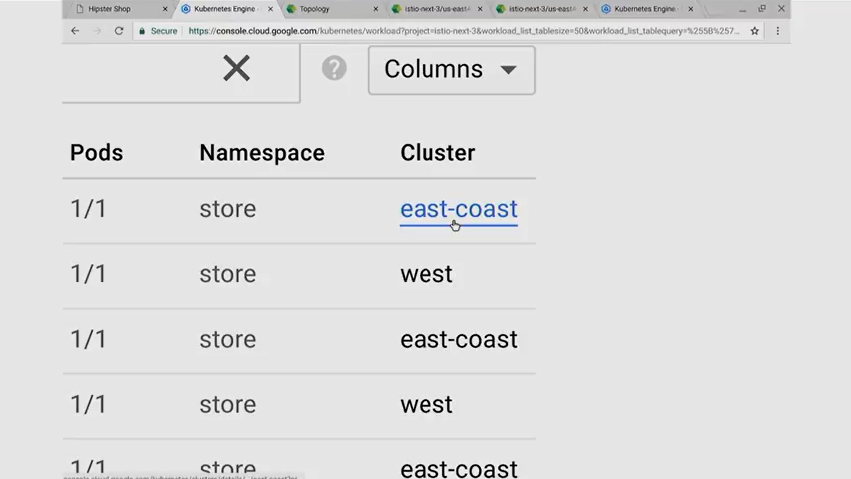Close the Hipster Shop tab
The image size is (851, 479).
pos(165,9)
